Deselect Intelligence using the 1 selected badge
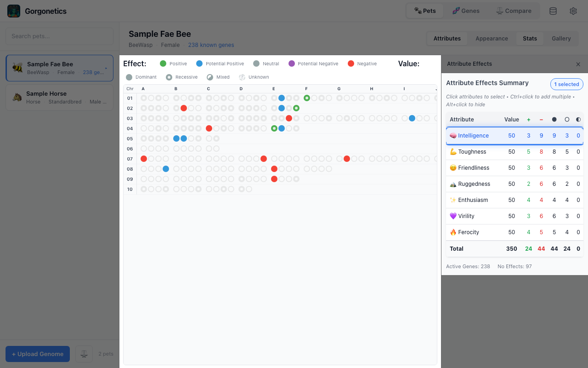 (566, 84)
